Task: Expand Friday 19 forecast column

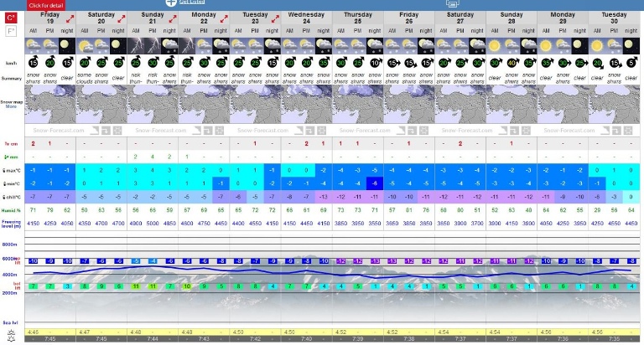Action: pyautogui.click(x=69, y=18)
